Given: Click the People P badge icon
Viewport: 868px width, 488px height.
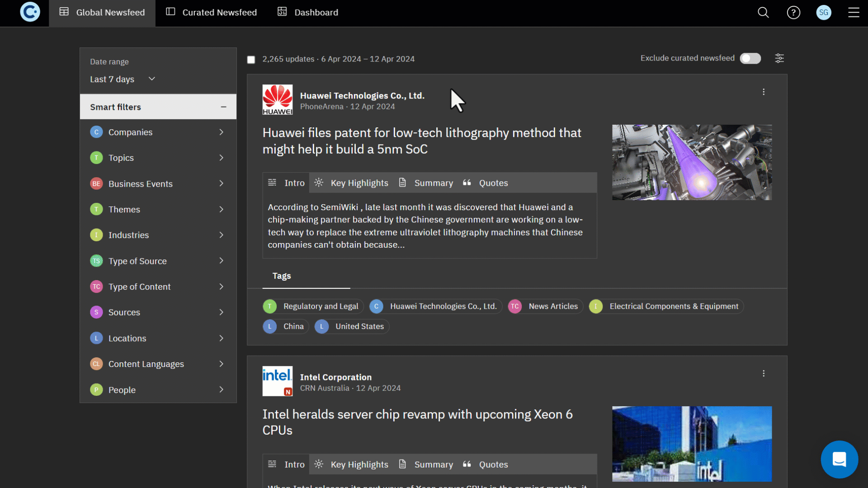Looking at the screenshot, I should point(96,389).
